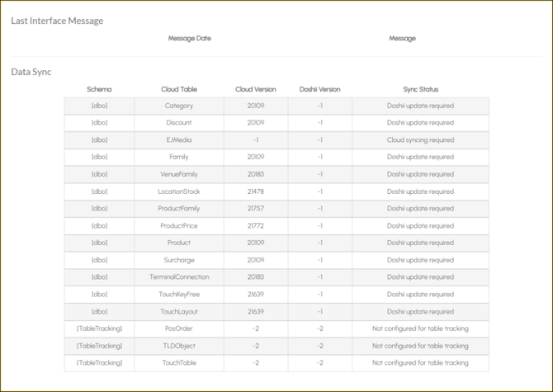Click [TableTracking] schema in PosOrder row
553x392 pixels.
pos(99,328)
